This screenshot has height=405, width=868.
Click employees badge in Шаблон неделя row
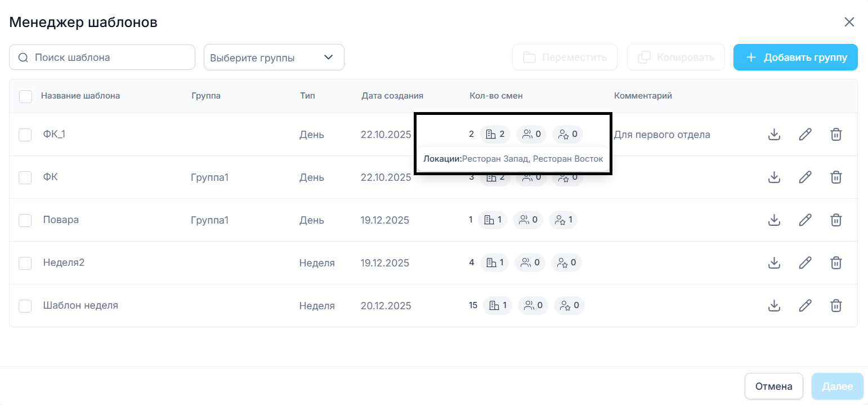tap(533, 306)
